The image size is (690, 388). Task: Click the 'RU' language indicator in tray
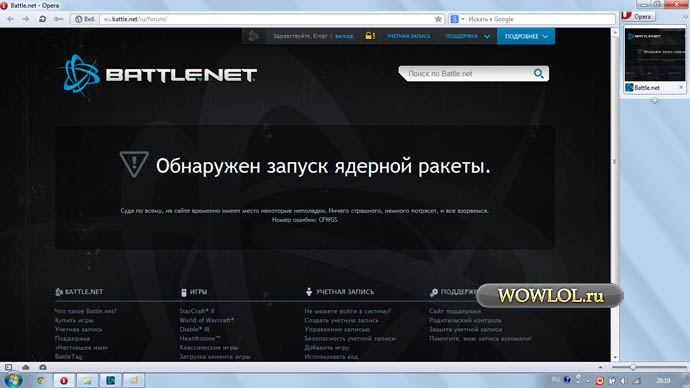point(556,380)
